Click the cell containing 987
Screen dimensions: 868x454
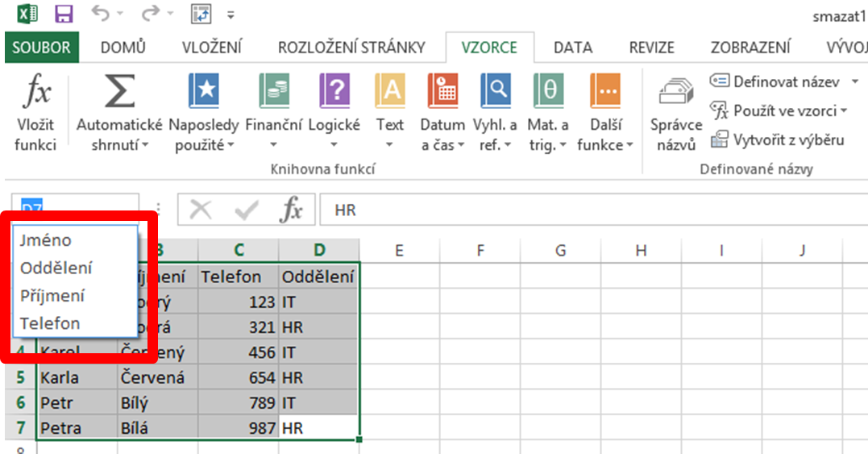coord(239,428)
